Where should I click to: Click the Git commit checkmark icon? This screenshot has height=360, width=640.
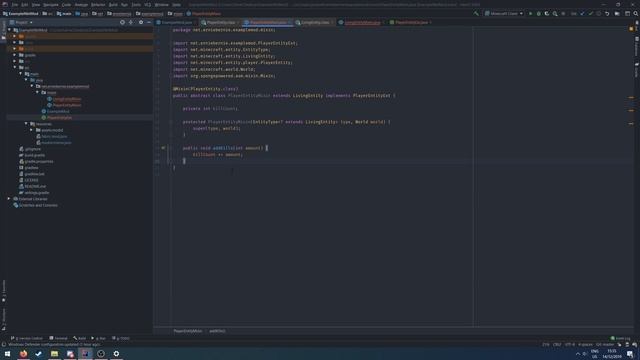click(x=591, y=13)
